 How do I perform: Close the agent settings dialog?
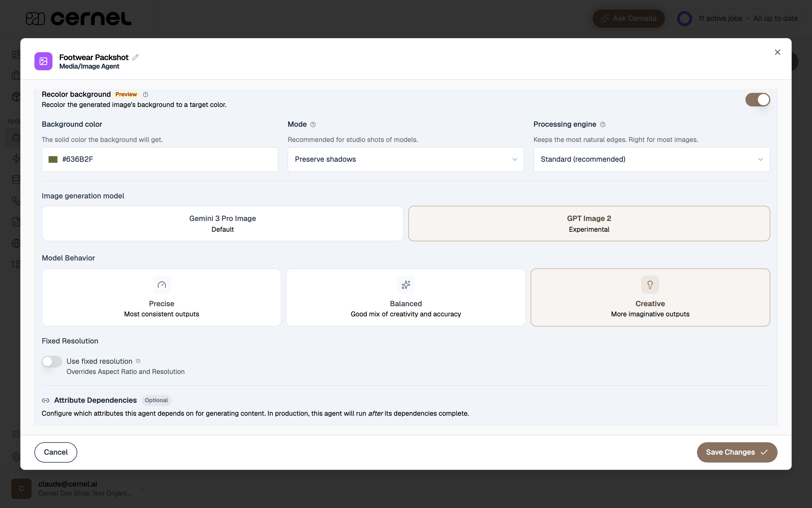click(777, 52)
